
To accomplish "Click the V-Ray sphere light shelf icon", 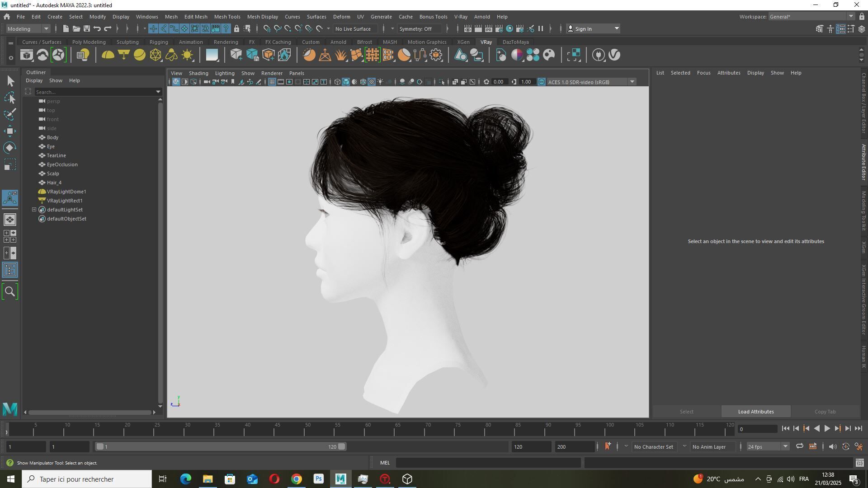I will click(140, 55).
